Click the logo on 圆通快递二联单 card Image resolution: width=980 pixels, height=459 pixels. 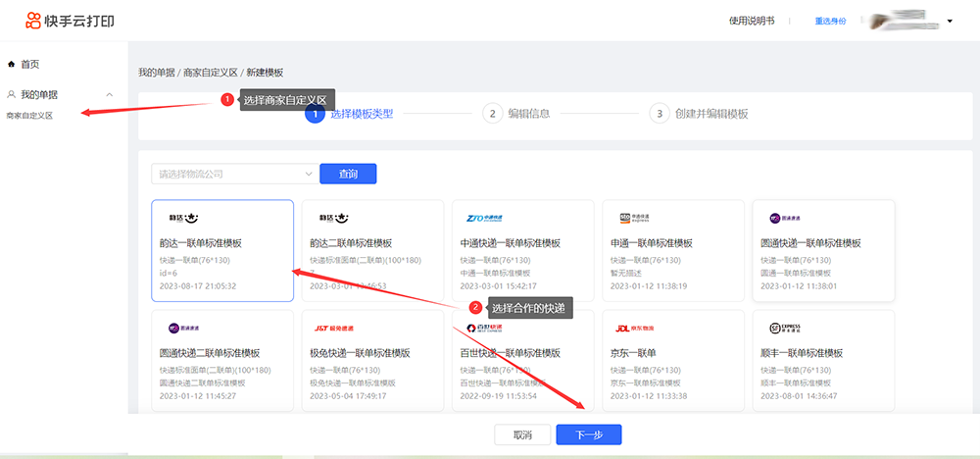(184, 329)
